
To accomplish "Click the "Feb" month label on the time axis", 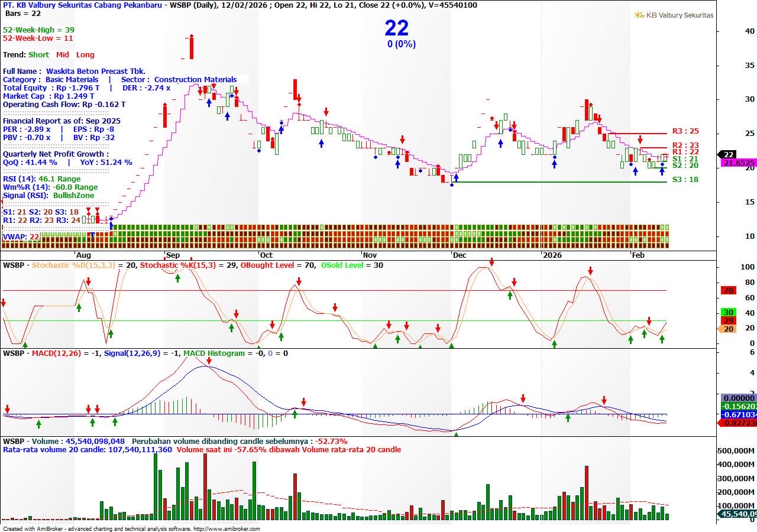I will point(638,255).
